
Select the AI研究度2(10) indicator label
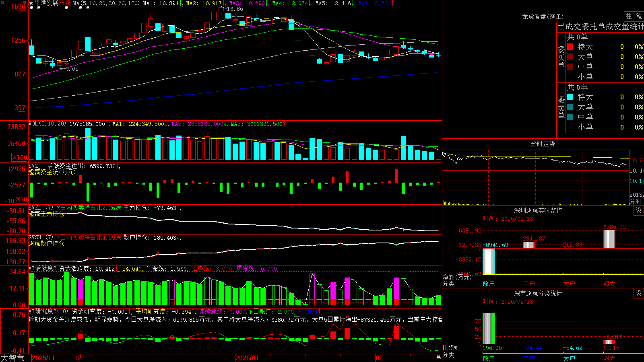(x=49, y=311)
